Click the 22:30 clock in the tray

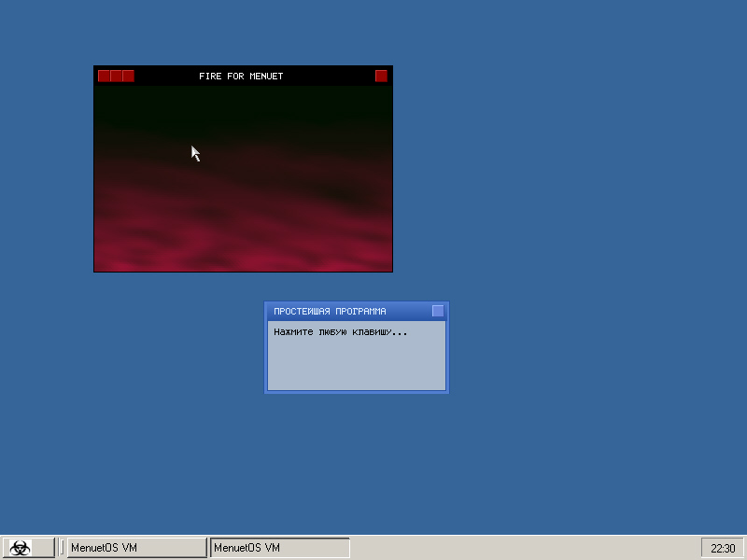point(723,548)
